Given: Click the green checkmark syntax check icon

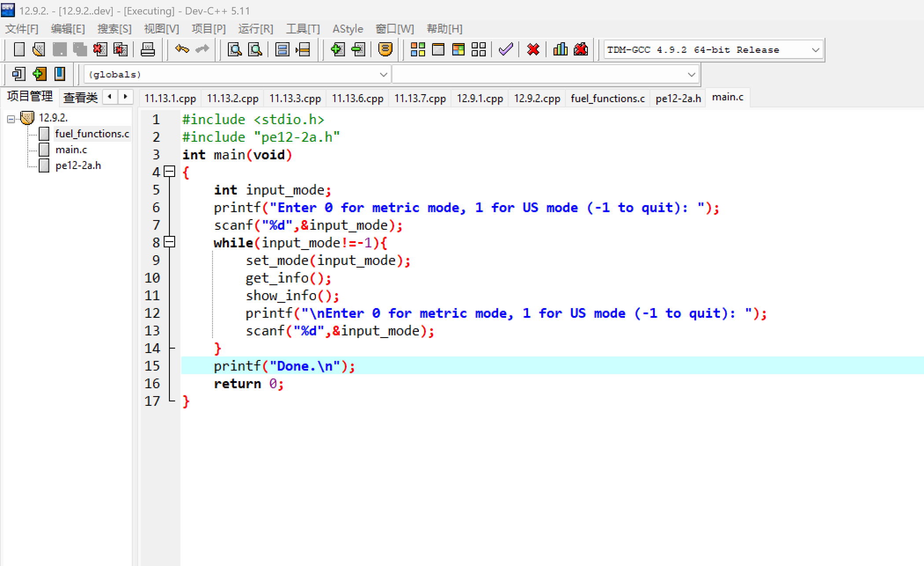Looking at the screenshot, I should pyautogui.click(x=506, y=49).
